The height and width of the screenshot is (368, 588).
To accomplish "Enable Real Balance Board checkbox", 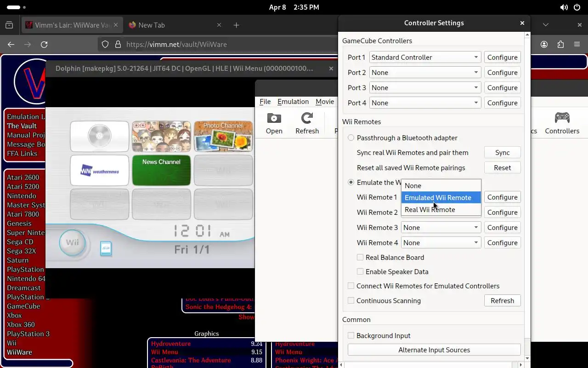I will pos(360,257).
